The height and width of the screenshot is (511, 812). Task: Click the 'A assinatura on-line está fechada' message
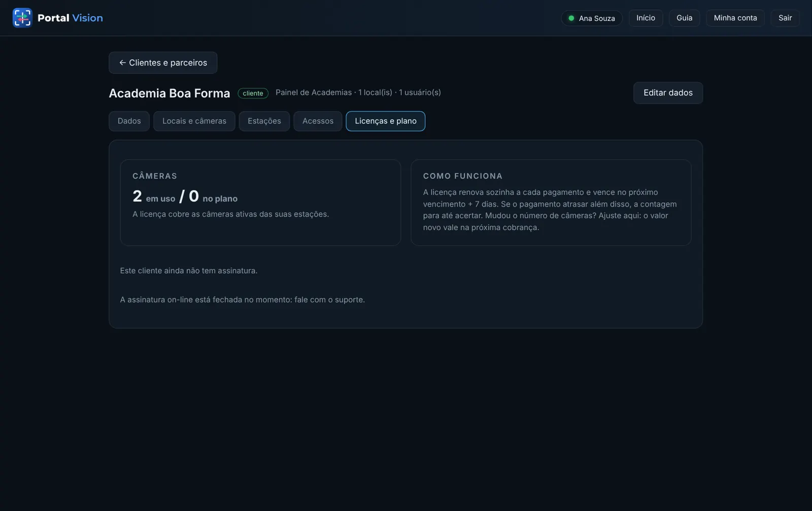point(243,299)
